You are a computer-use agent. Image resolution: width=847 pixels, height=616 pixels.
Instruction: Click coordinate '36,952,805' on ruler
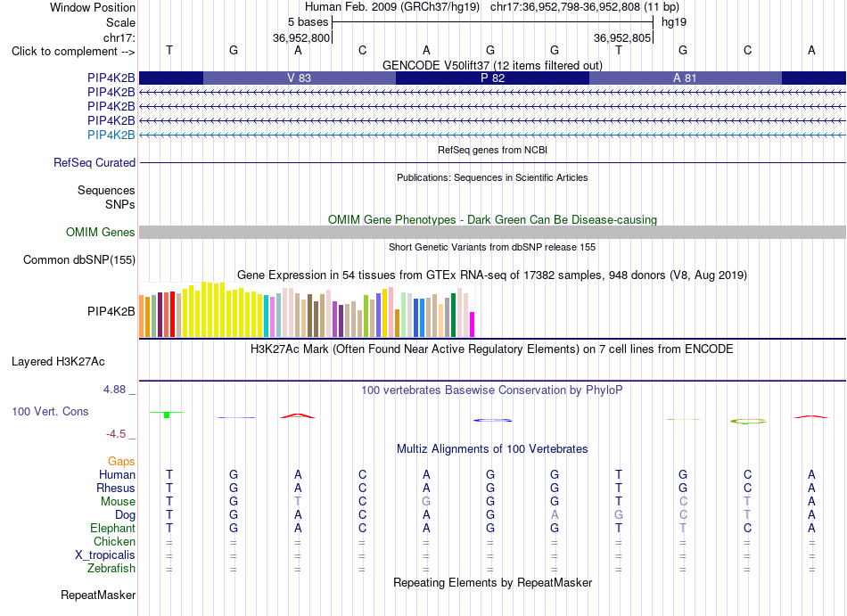click(x=621, y=37)
